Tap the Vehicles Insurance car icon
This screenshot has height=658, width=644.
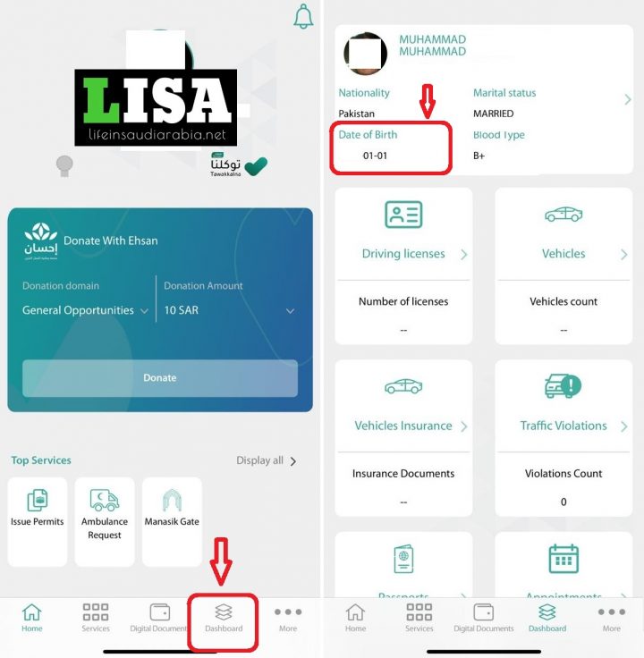[x=403, y=385]
